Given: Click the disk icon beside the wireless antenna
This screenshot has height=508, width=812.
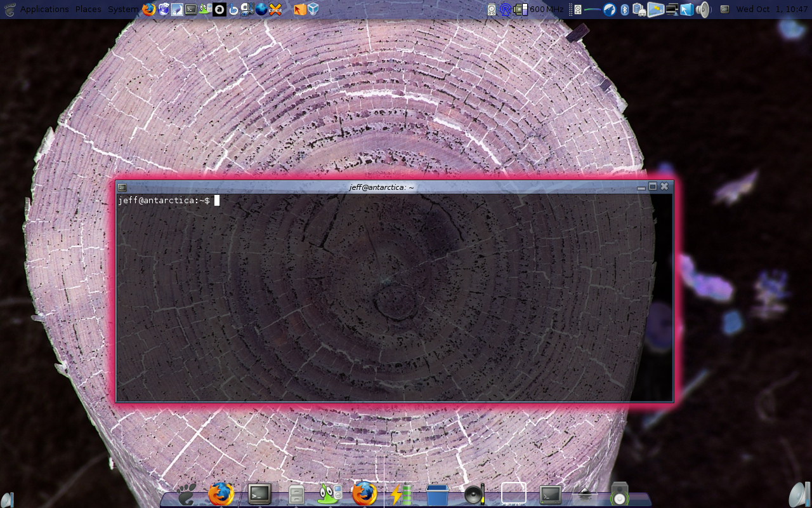Looking at the screenshot, I should (492, 10).
